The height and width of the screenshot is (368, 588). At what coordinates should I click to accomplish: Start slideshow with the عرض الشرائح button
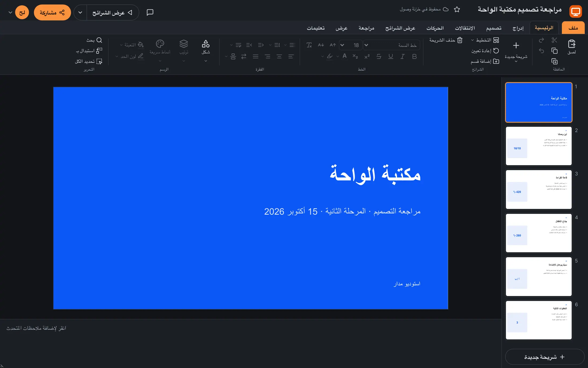[113, 13]
